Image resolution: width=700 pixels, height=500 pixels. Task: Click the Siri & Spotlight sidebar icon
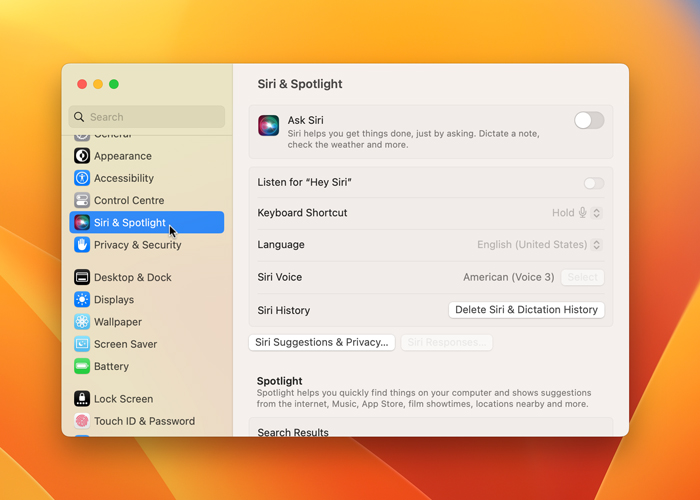[x=82, y=222]
